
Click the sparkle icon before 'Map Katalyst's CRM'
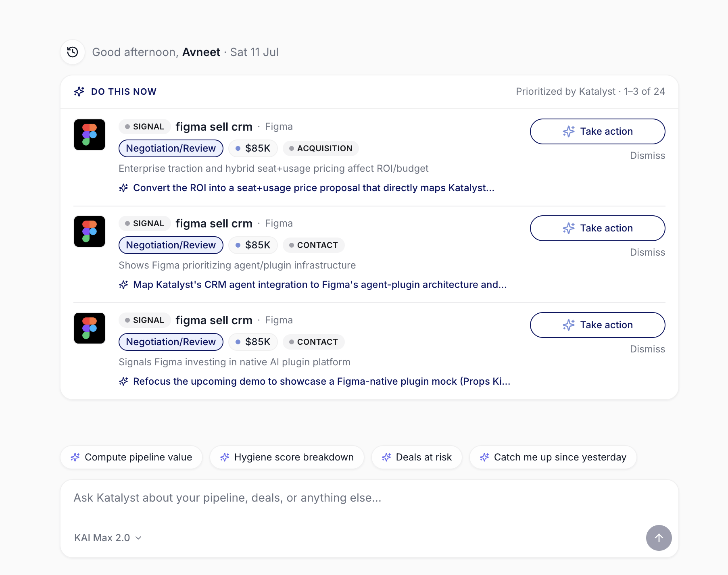pos(124,285)
